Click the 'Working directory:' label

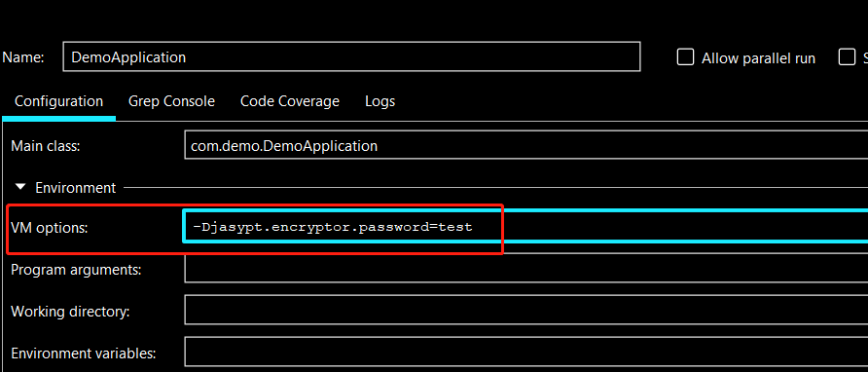click(70, 312)
